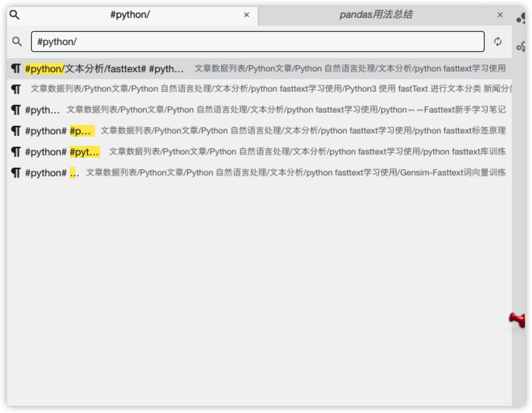Click paragraph icon of the Fasttext新手学习笔记 row
Viewport: 532px width, 413px height.
16,110
